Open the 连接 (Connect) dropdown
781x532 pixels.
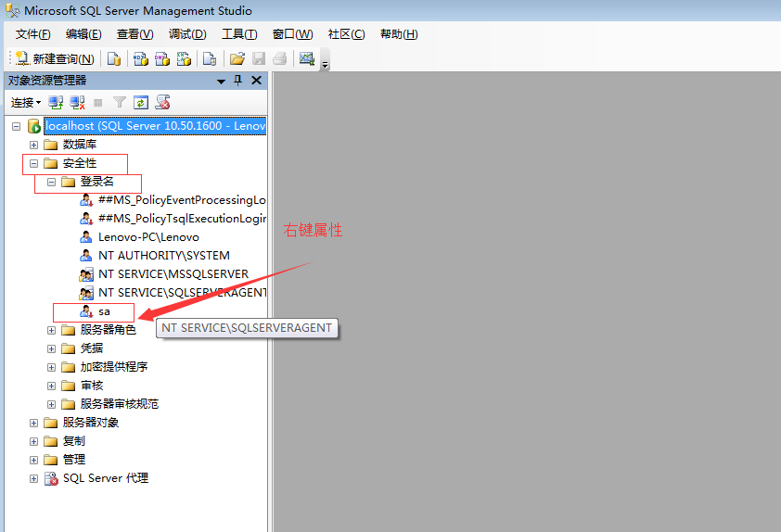click(26, 103)
